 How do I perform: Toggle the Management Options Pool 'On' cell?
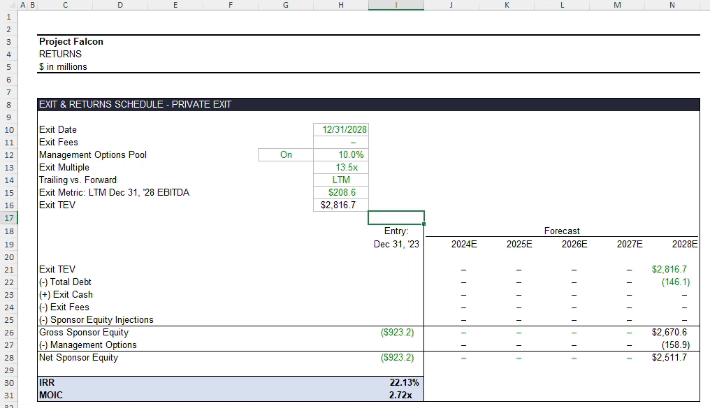click(x=285, y=155)
